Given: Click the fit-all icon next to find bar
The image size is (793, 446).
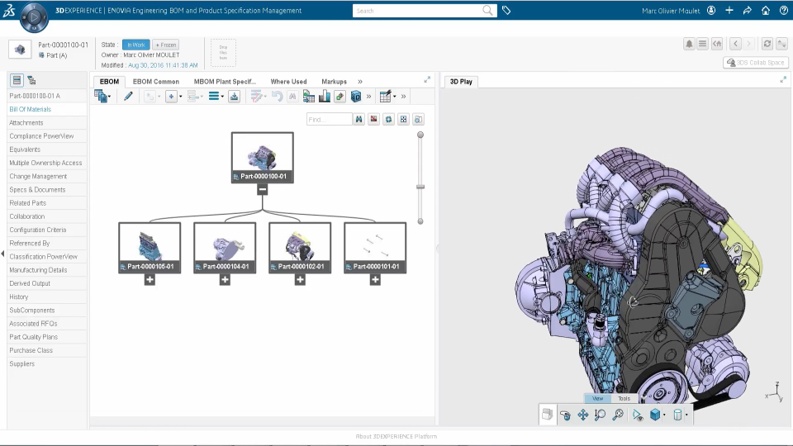Looking at the screenshot, I should click(x=403, y=119).
